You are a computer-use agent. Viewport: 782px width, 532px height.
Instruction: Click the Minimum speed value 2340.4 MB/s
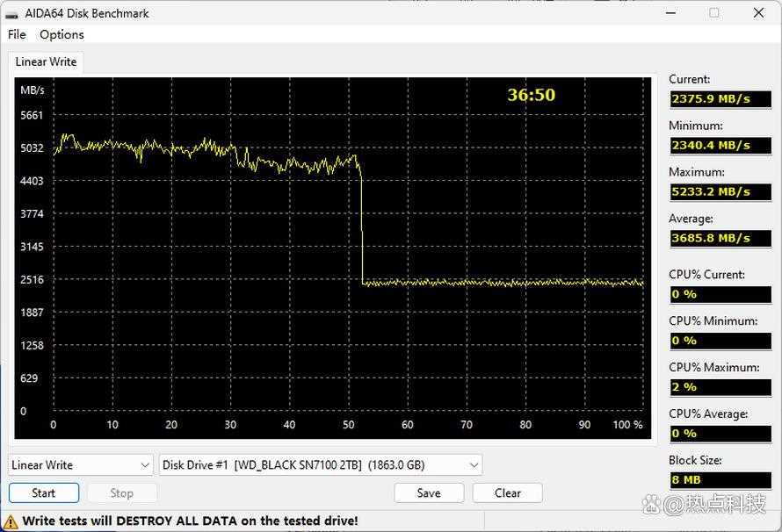720,146
